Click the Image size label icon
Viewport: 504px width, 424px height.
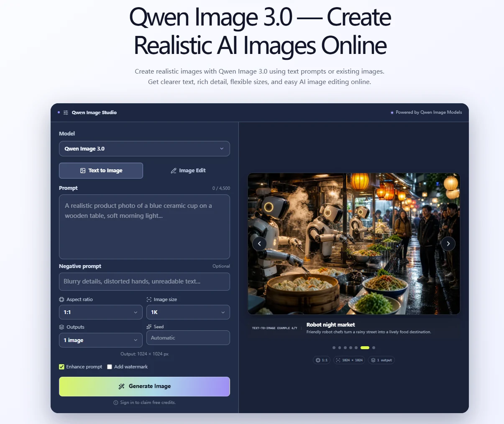coord(149,299)
